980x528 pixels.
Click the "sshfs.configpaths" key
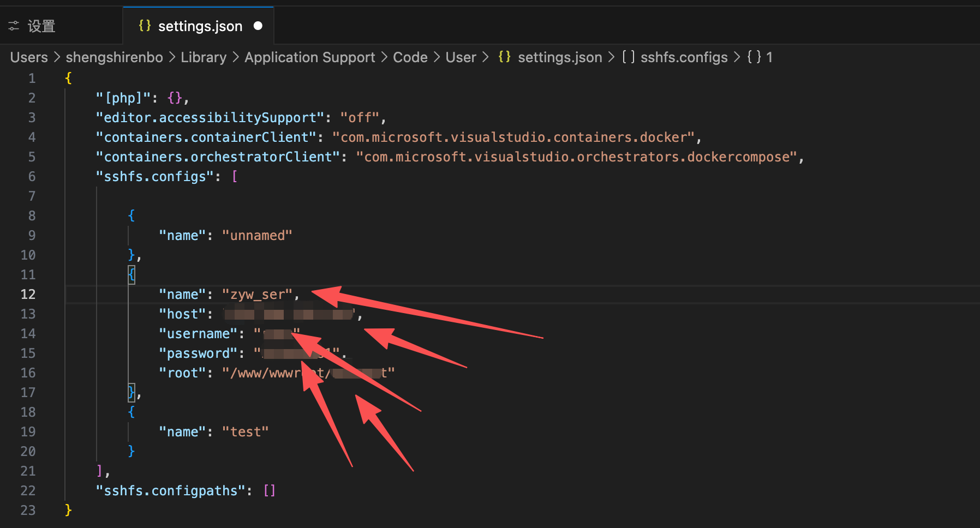coord(171,491)
